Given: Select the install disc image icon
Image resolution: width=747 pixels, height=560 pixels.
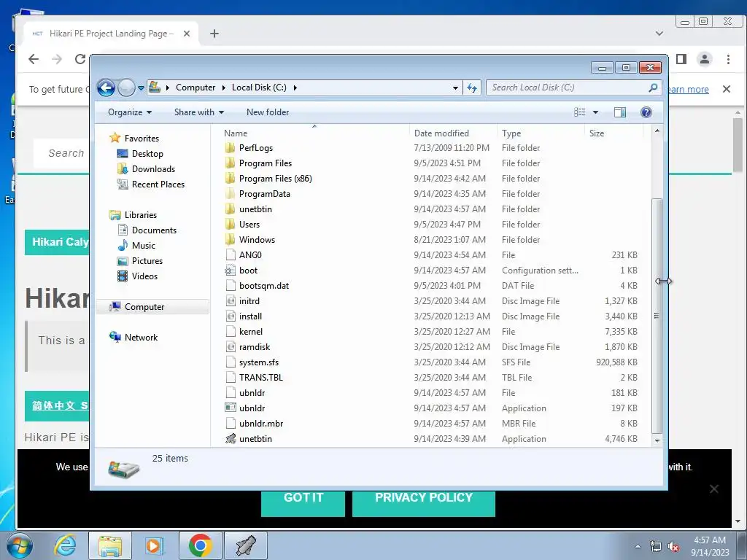Looking at the screenshot, I should tap(230, 316).
